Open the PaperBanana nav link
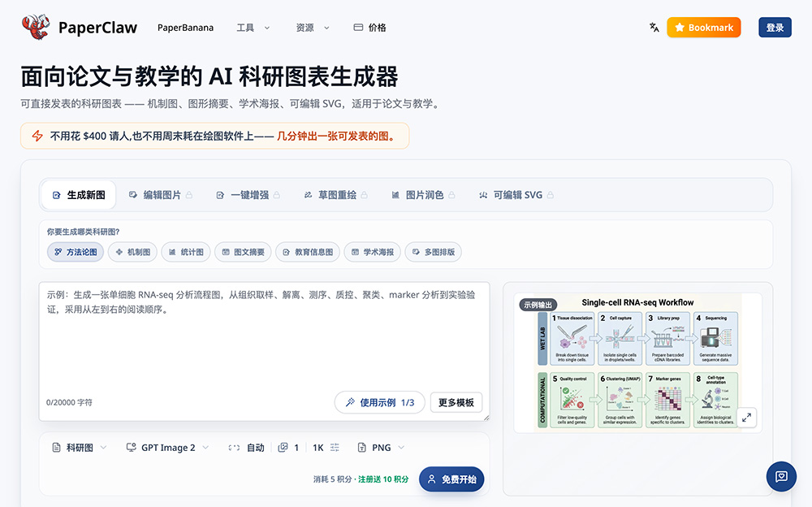Screen dimensions: 812x507 [x=185, y=28]
